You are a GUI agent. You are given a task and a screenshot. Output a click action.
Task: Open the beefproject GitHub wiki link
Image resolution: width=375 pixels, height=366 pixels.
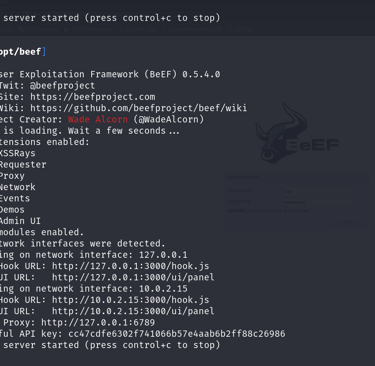tap(139, 108)
